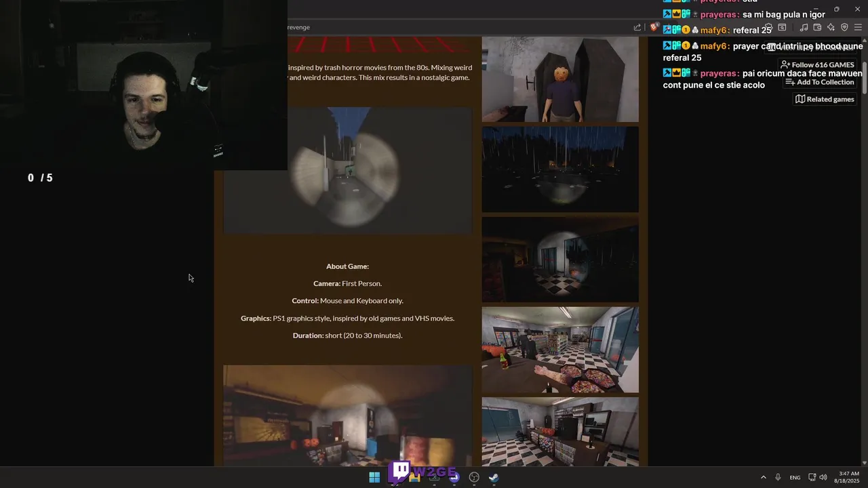This screenshot has width=868, height=488.
Task: Restore down the browser window
Action: 836,9
